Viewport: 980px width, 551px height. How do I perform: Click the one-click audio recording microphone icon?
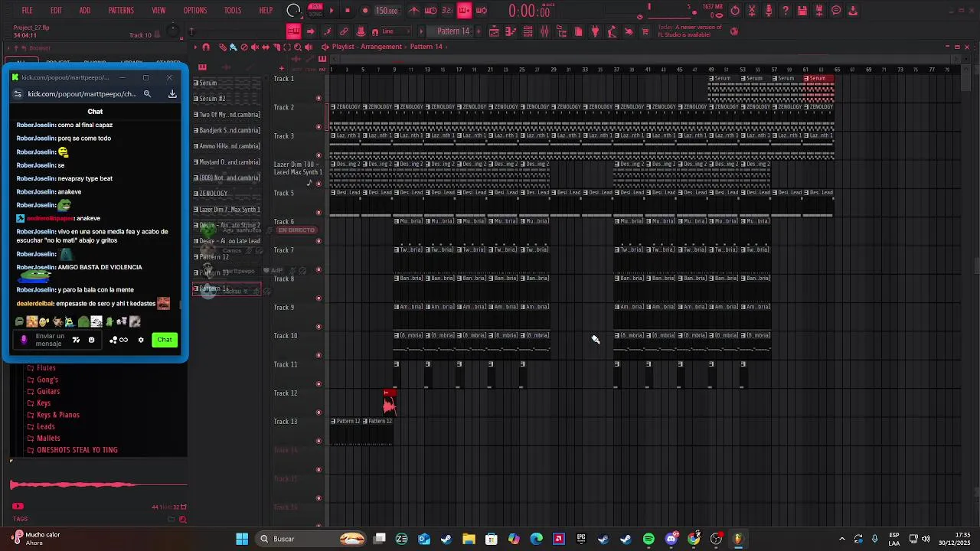tap(769, 11)
